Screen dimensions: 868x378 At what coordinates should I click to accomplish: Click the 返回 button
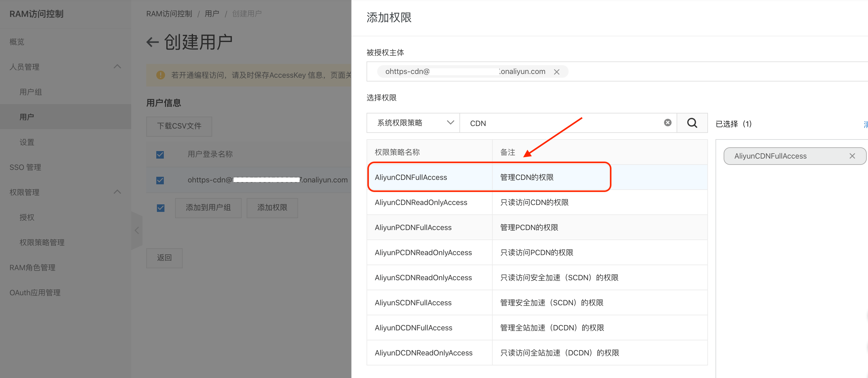(x=164, y=258)
